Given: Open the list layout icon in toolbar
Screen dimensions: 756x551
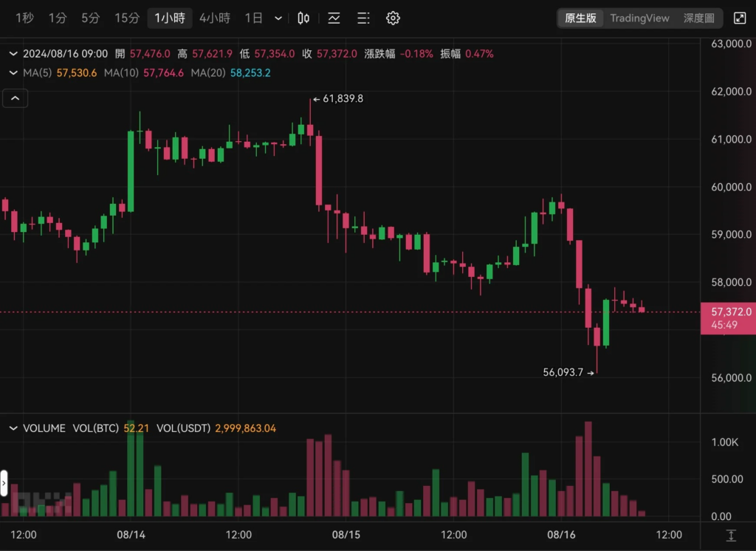Looking at the screenshot, I should point(363,18).
